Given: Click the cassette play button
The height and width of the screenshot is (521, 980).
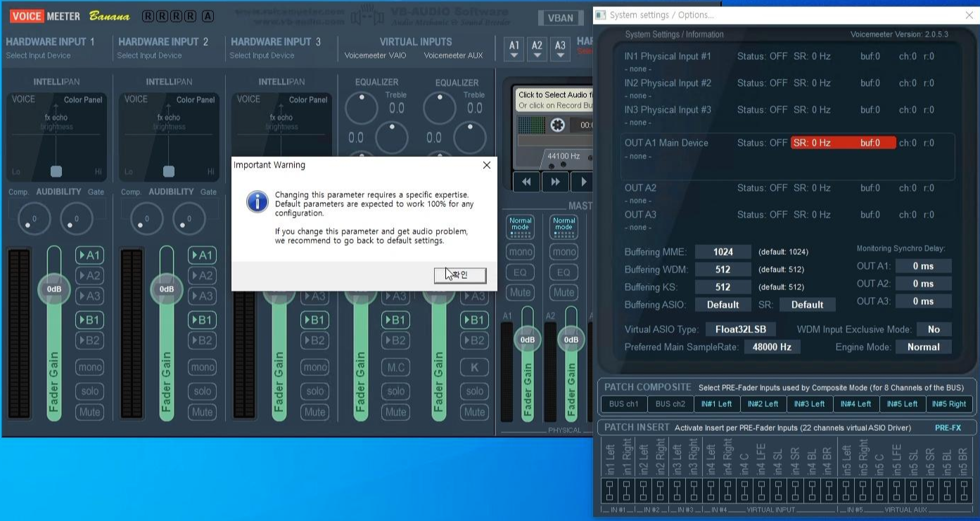Looking at the screenshot, I should pyautogui.click(x=583, y=182).
